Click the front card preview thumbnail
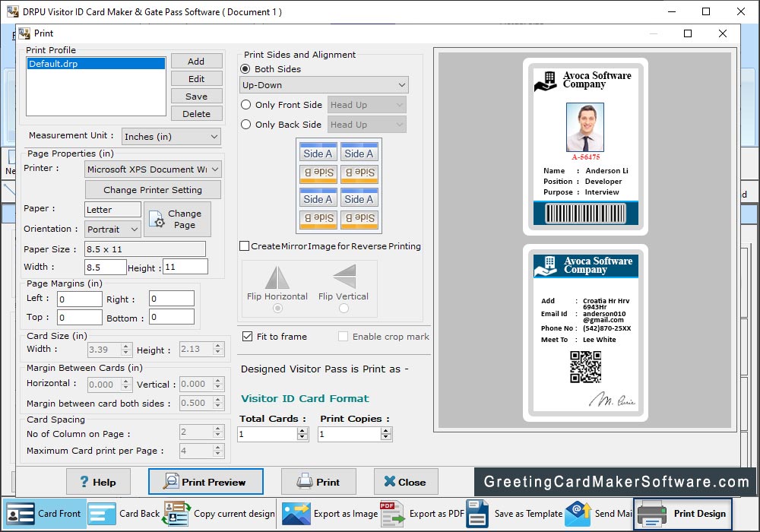 click(585, 147)
